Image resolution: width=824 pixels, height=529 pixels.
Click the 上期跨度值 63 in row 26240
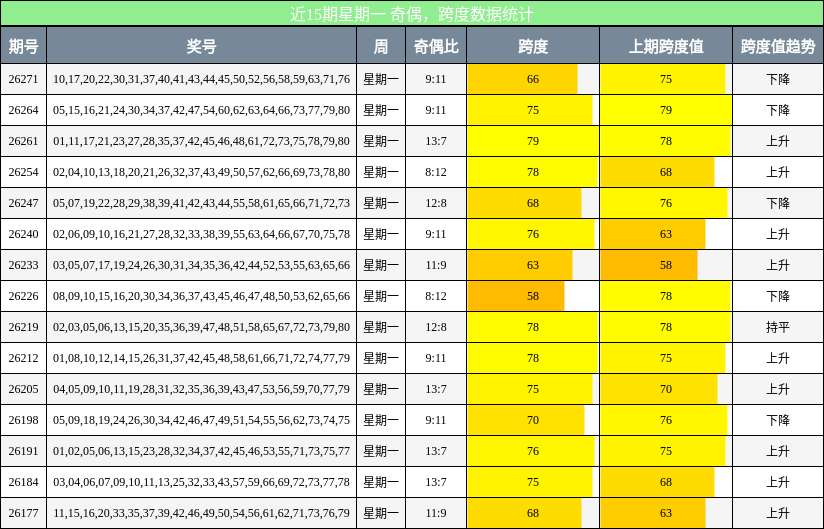(653, 234)
